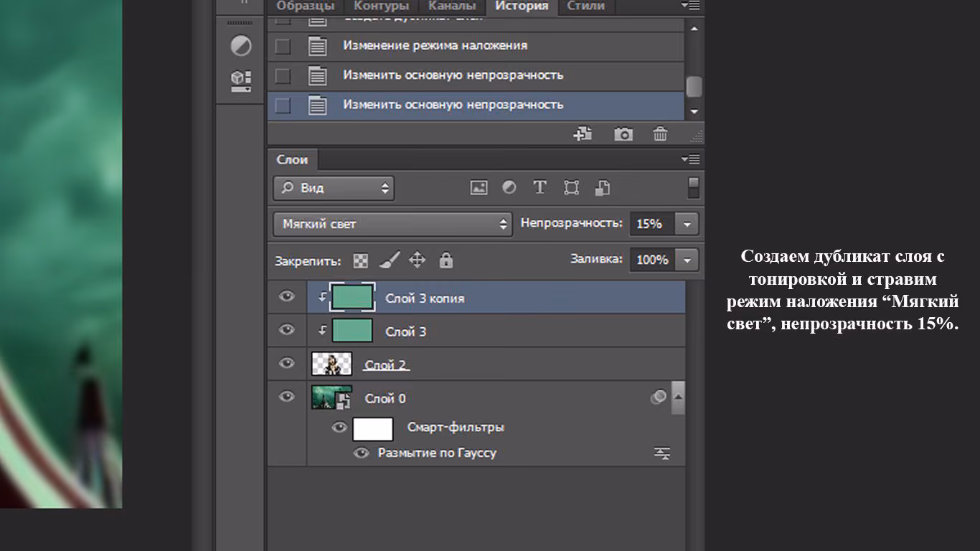Screen dimensions: 980x551
Task: Select the Смарт-фильтры white mask thumbnail
Action: [373, 429]
